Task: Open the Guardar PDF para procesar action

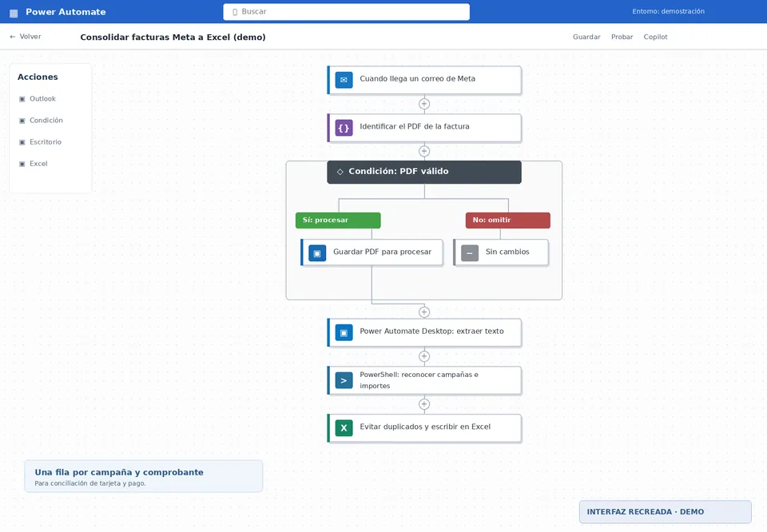Action: [x=372, y=252]
